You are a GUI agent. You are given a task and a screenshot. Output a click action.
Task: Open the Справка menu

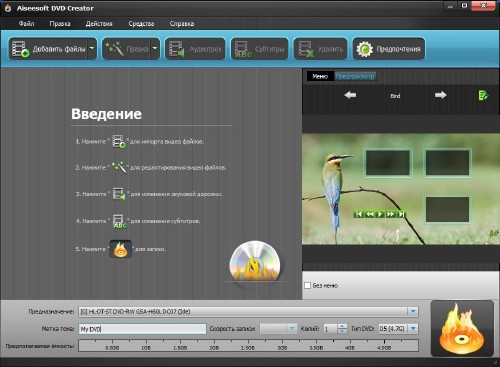182,24
